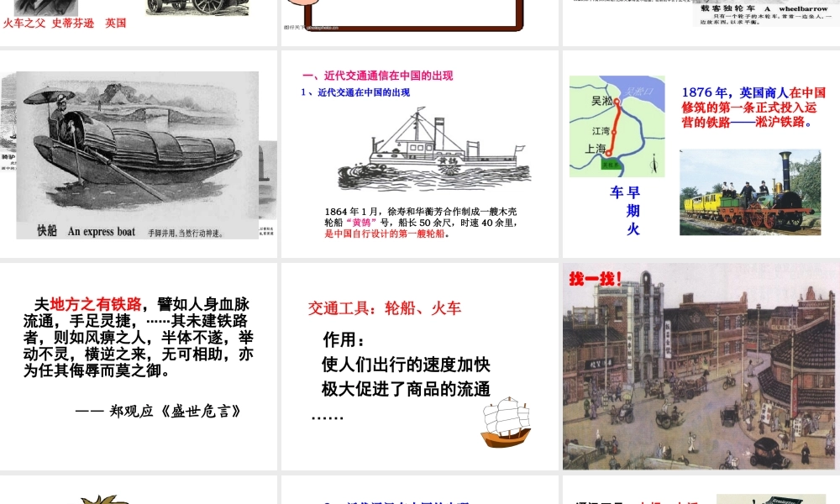Select the slide with the steamship drawing
The image size is (840, 504).
click(x=420, y=154)
